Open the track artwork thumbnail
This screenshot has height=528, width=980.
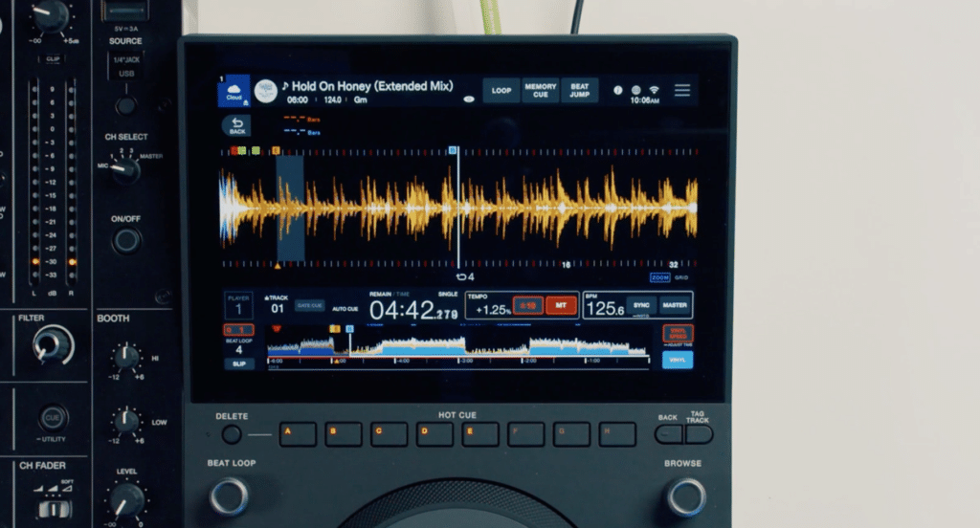pos(266,91)
